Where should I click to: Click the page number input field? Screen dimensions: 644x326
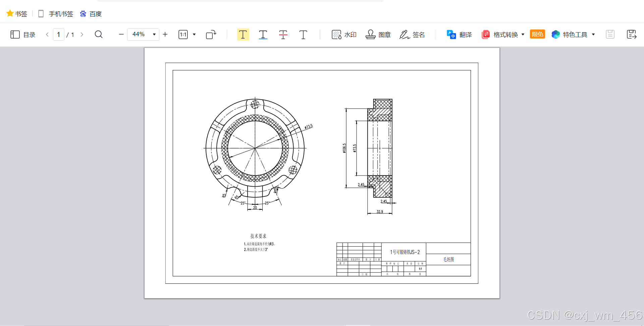coord(59,35)
